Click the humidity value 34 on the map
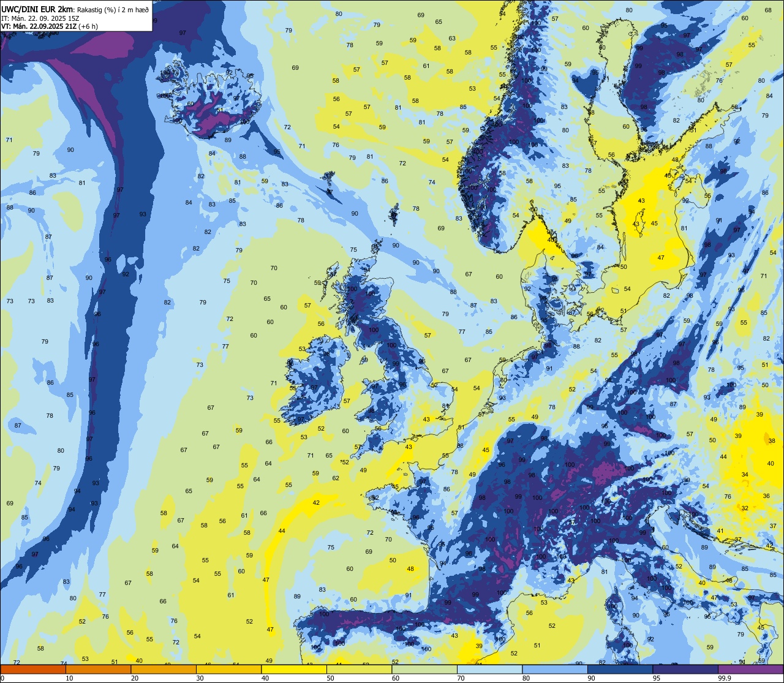This screenshot has width=784, height=683. point(745,475)
